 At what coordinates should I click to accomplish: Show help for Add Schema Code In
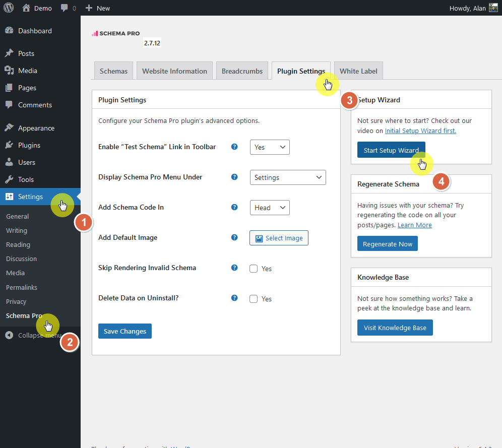234,207
